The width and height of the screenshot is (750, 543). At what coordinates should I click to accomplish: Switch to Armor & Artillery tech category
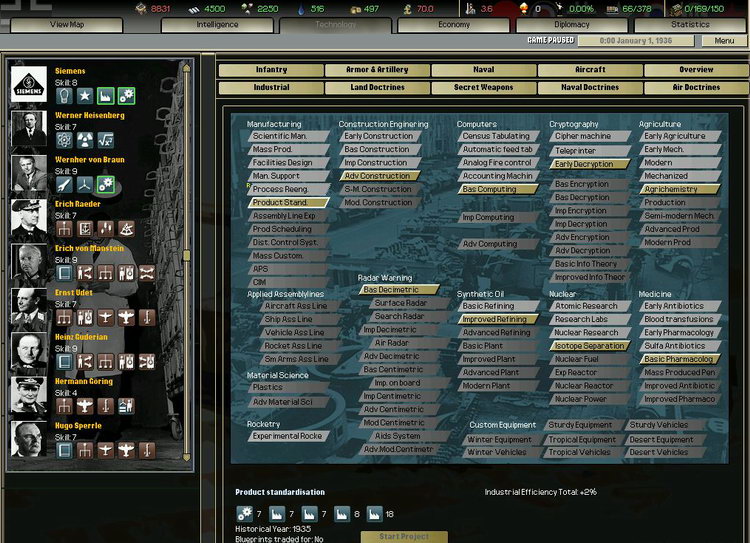377,70
